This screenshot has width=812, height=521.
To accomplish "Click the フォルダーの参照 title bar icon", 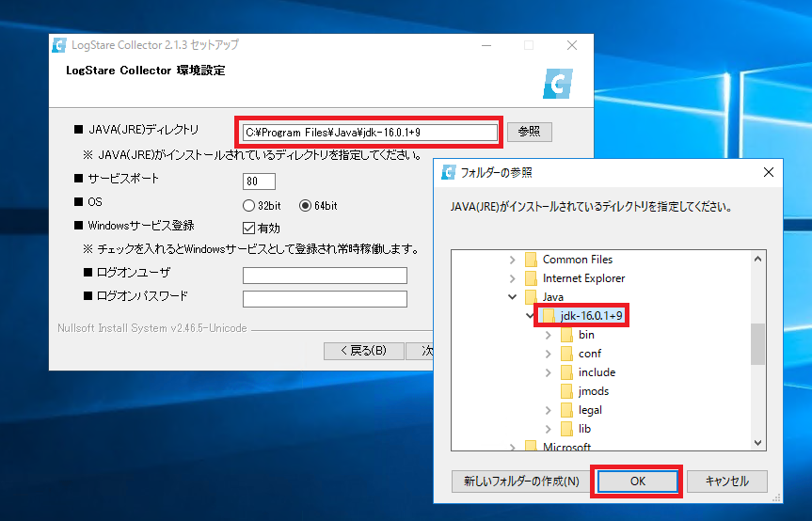I will [x=448, y=172].
